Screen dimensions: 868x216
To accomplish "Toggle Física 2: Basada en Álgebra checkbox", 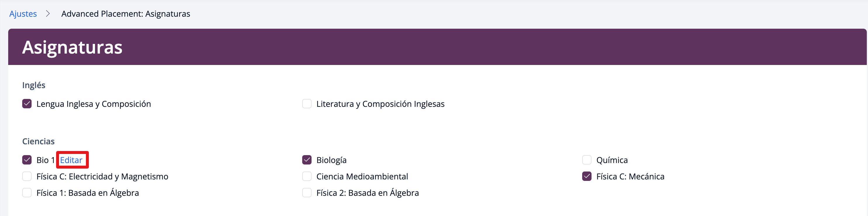I will pyautogui.click(x=307, y=193).
